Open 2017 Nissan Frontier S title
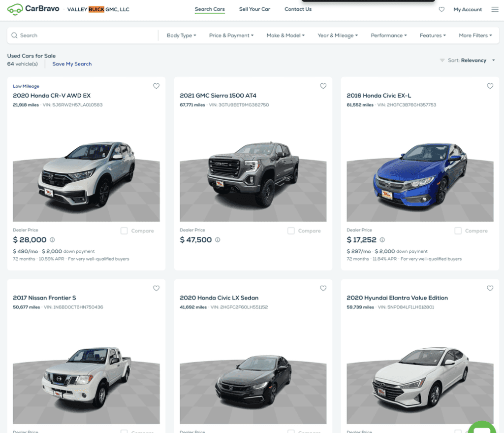The width and height of the screenshot is (504, 433). point(44,298)
